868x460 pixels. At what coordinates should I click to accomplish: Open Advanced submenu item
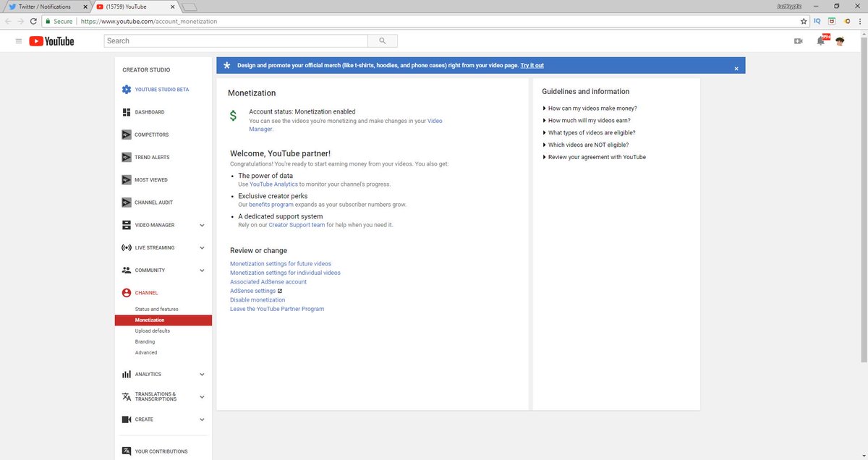146,352
